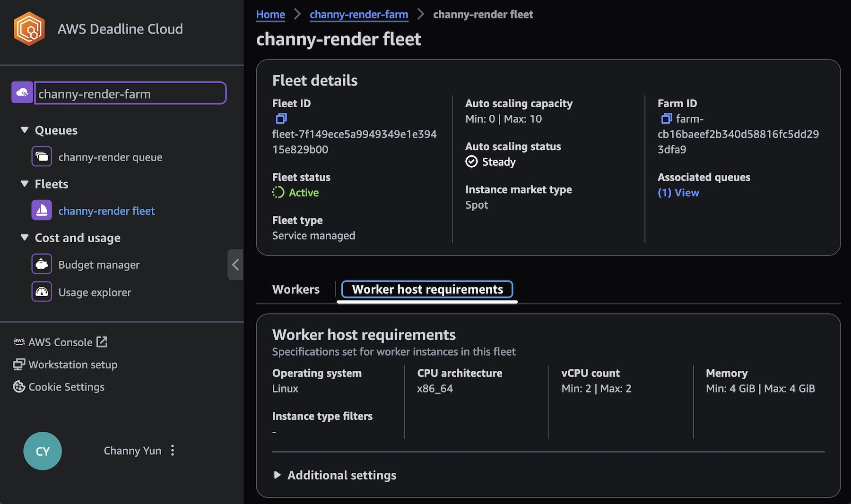Screen dimensions: 851x504
Task: Click the farm ID text cb16baeef2b340d58816fc5dd29
Action: [738, 134]
